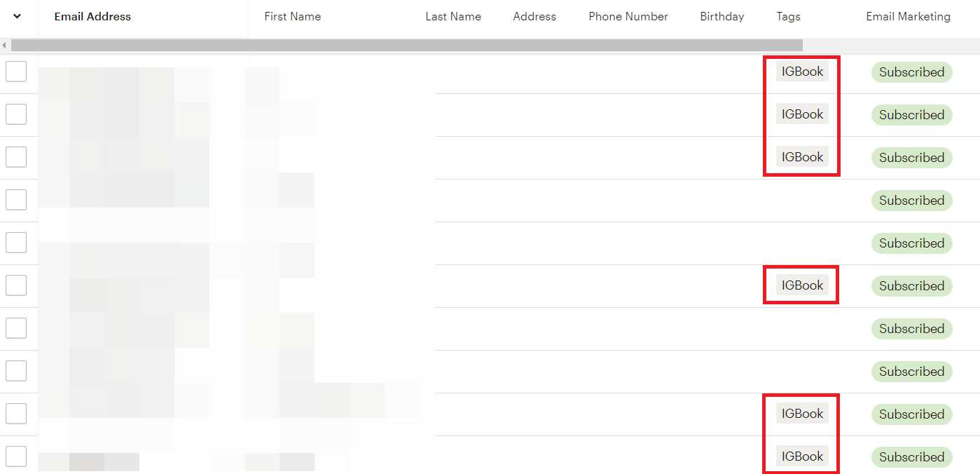Click the IGBook tag in the first row
Viewport: 980px width, 474px height.
coord(802,72)
